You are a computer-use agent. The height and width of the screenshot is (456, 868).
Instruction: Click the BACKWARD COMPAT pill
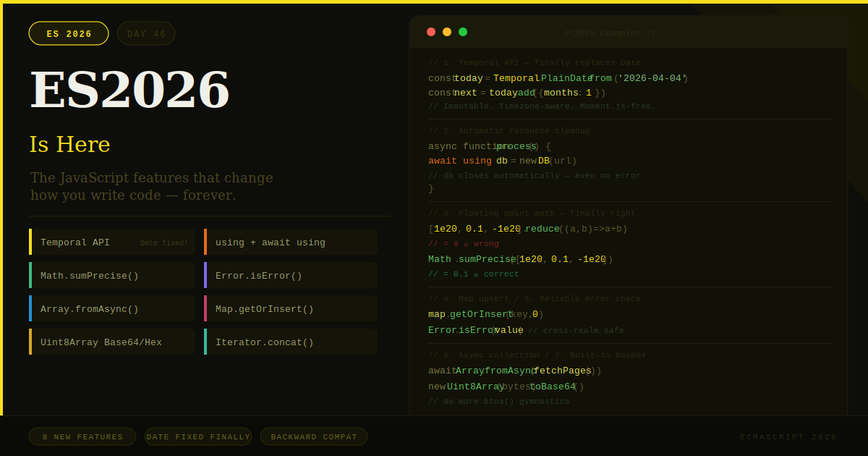[313, 436]
